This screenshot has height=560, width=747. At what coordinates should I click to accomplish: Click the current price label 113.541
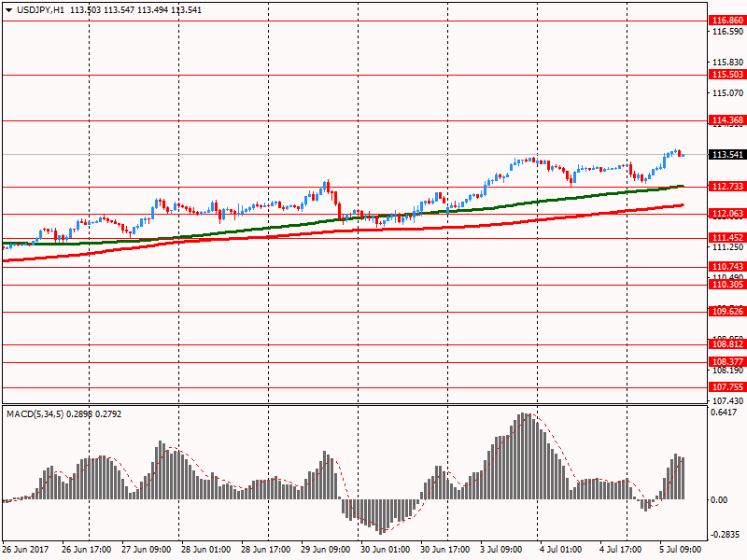(727, 155)
